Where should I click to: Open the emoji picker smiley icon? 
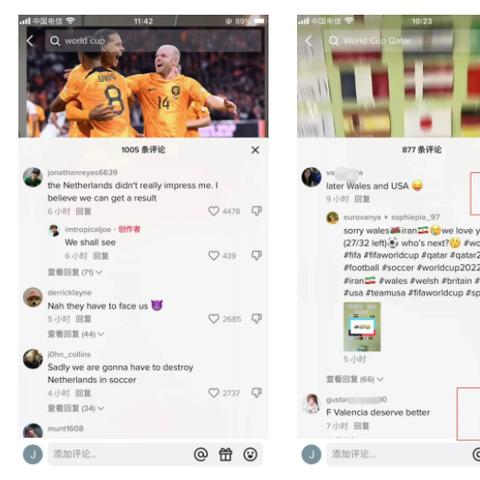pyautogui.click(x=250, y=454)
